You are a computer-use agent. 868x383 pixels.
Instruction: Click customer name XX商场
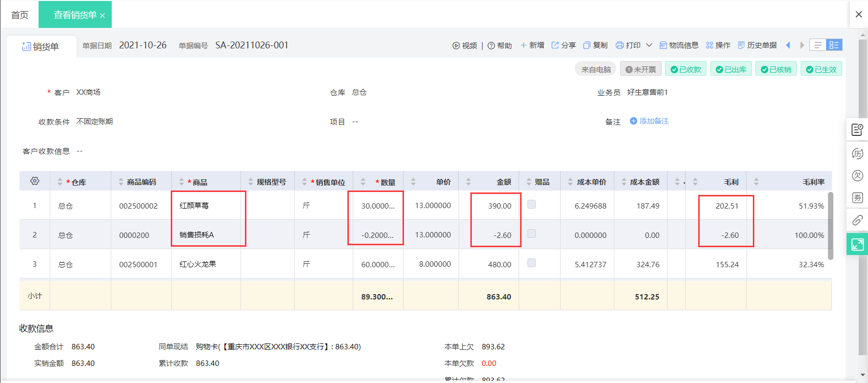[x=88, y=92]
